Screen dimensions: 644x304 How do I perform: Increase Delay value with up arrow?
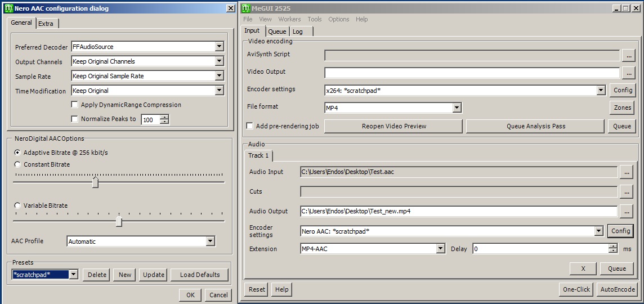coord(613,247)
